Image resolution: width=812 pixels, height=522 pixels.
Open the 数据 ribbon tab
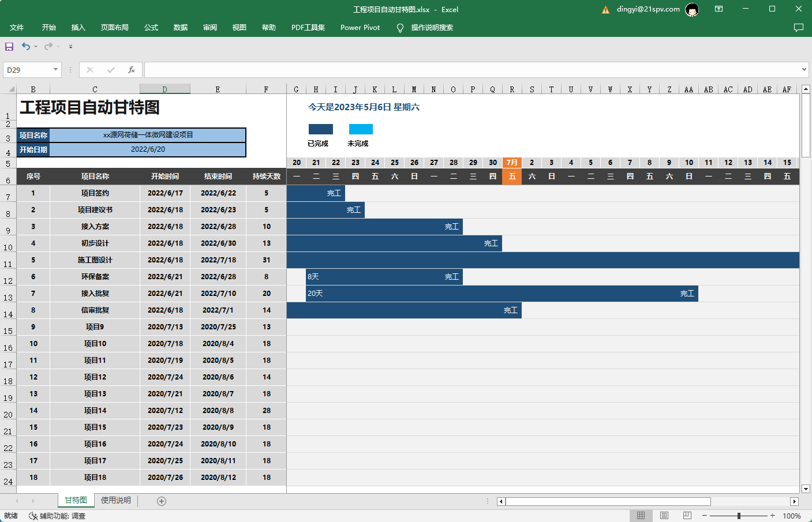tap(181, 28)
